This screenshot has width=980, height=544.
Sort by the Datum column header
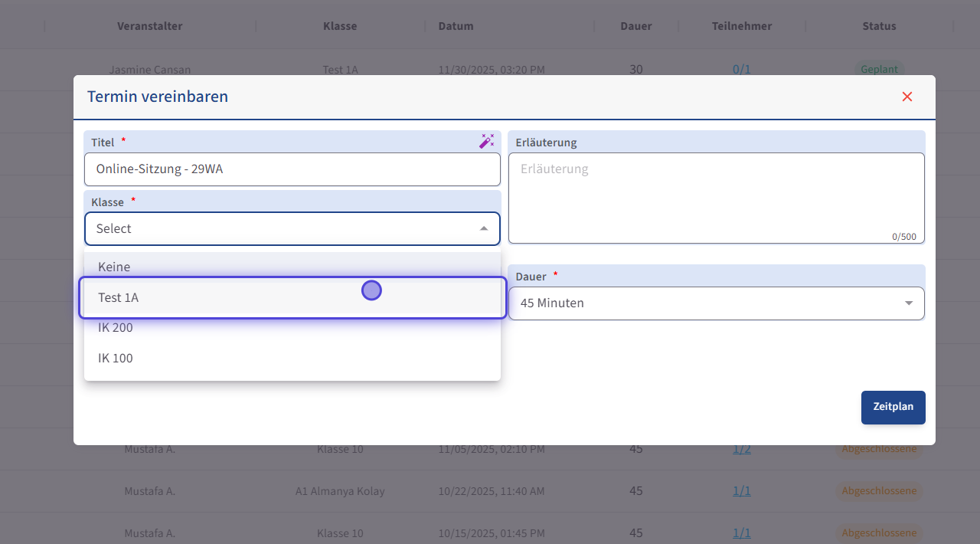456,26
